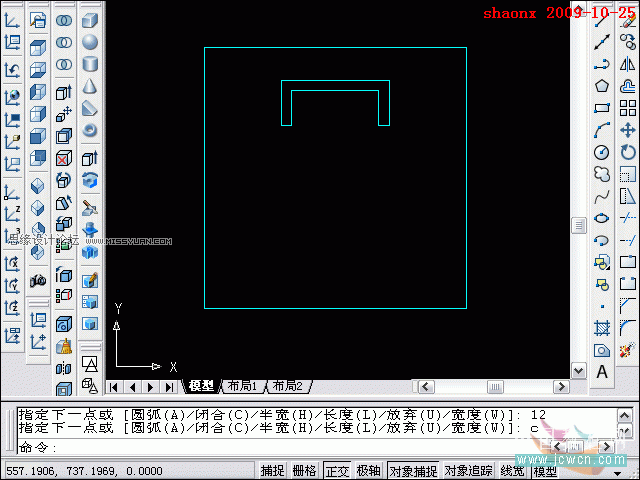Select the Stretch modify tool
640x480 pixels.
click(x=628, y=196)
